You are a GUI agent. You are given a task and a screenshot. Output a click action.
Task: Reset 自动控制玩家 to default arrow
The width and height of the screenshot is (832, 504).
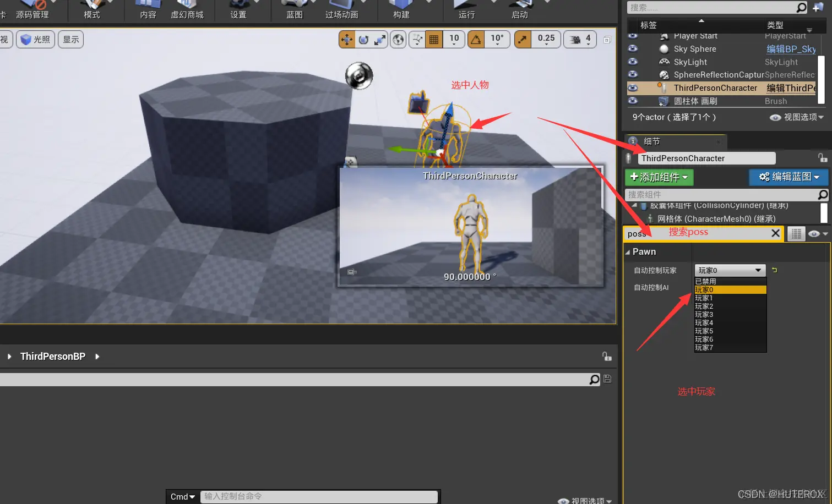[775, 270]
